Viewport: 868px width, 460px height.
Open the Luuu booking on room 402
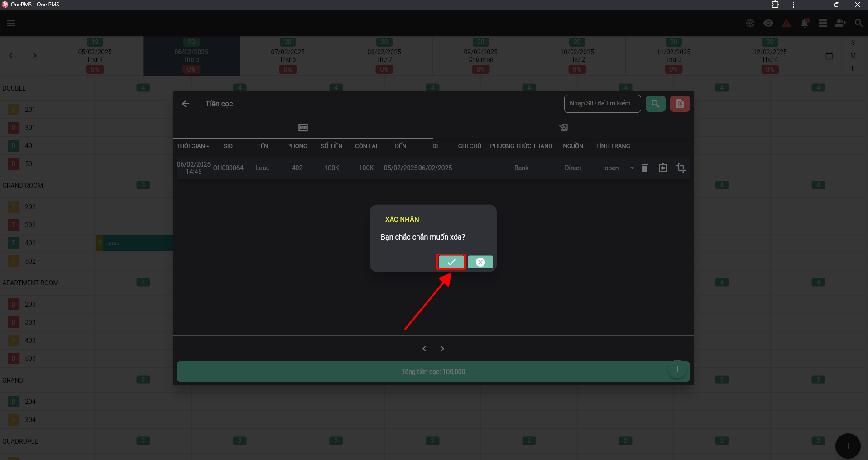tap(134, 243)
